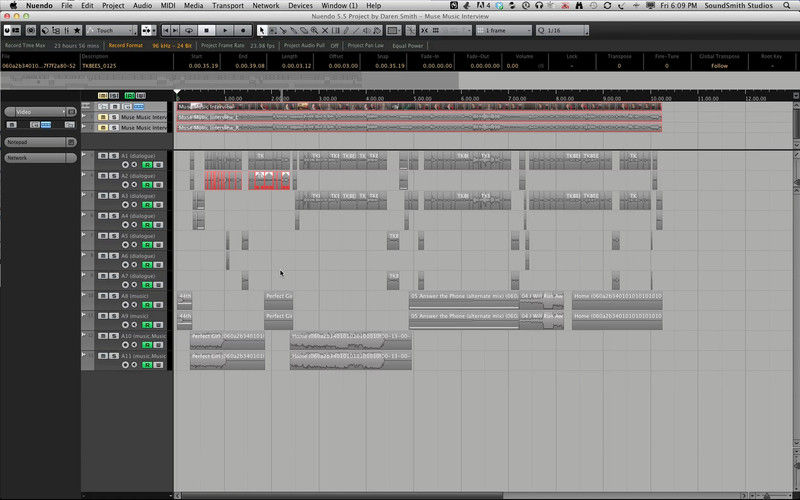Screen dimensions: 800x500
Task: Toggle monitor on A5 (dialogue) track
Action: pos(134,244)
